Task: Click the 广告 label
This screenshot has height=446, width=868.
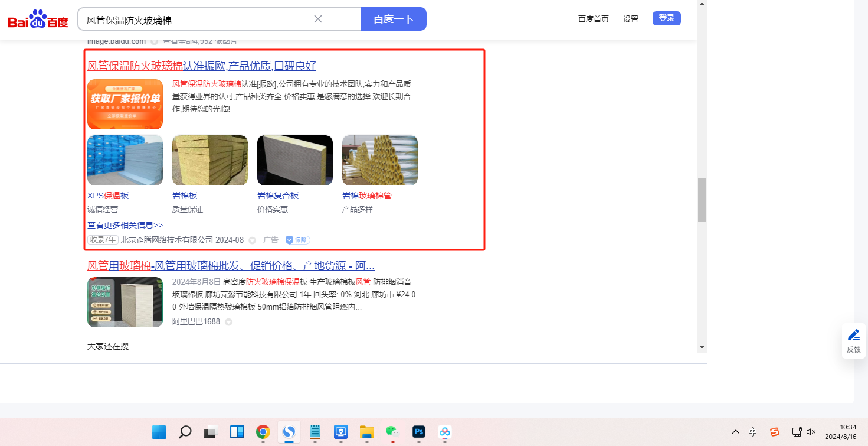Action: 271,240
